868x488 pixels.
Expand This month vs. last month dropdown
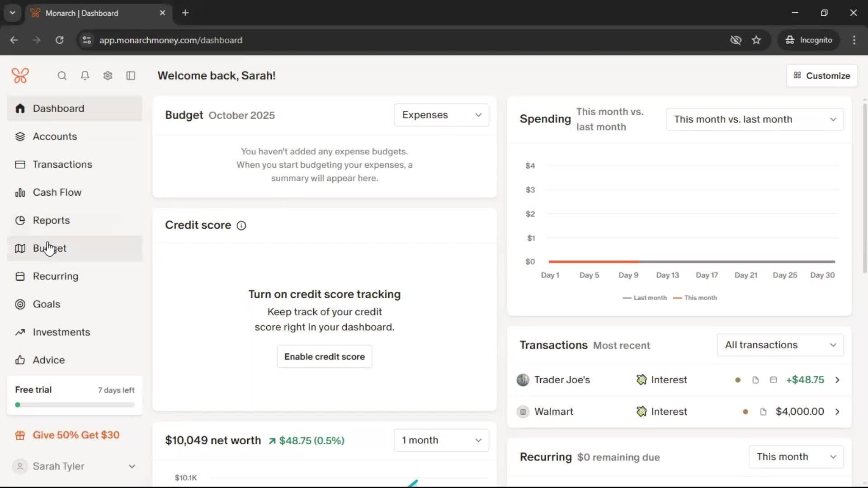[754, 119]
